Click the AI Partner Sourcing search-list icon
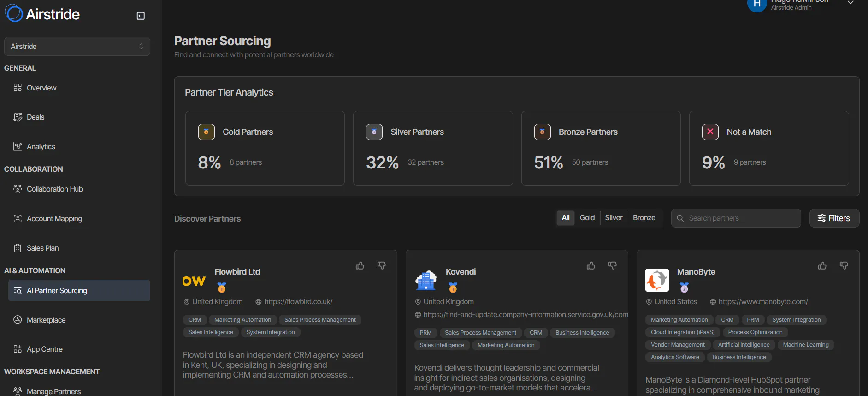 18,290
